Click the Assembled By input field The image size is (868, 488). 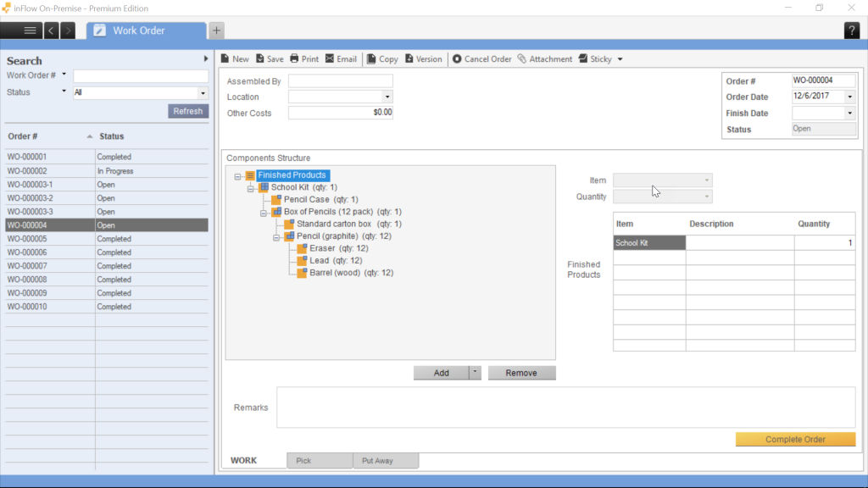pyautogui.click(x=341, y=80)
